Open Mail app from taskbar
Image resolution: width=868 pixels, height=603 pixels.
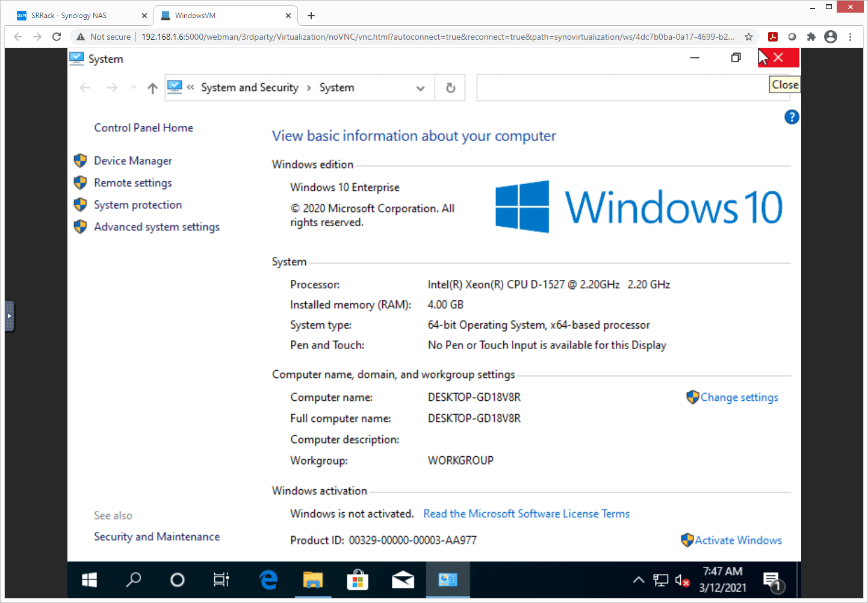click(x=403, y=580)
